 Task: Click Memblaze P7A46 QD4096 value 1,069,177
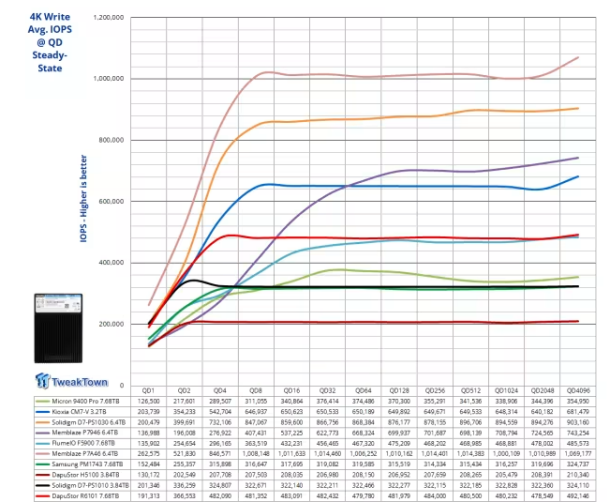pos(578,454)
